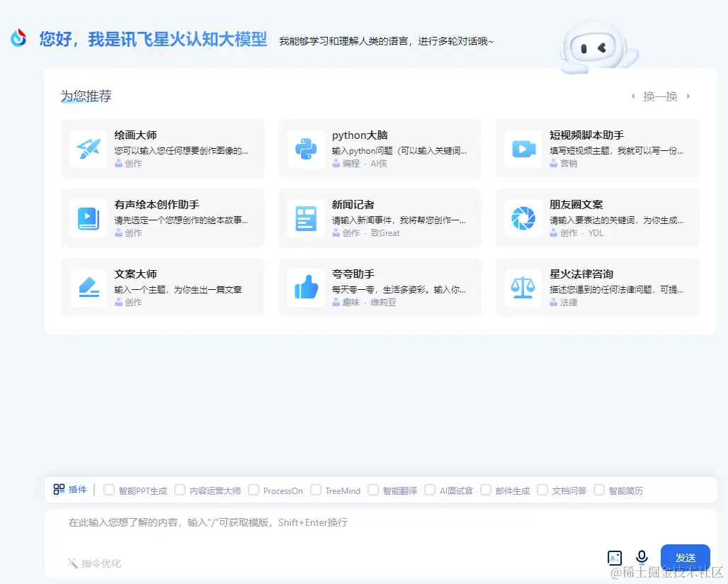Enable the 内容运营大师 plugin checkbox

180,490
